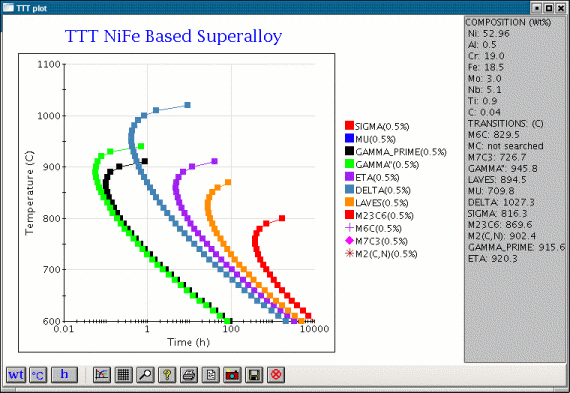Click the GAMMA_PRIME(0.5%) black legend swatch
Image resolution: width=570 pixels, height=393 pixels.
tap(349, 151)
